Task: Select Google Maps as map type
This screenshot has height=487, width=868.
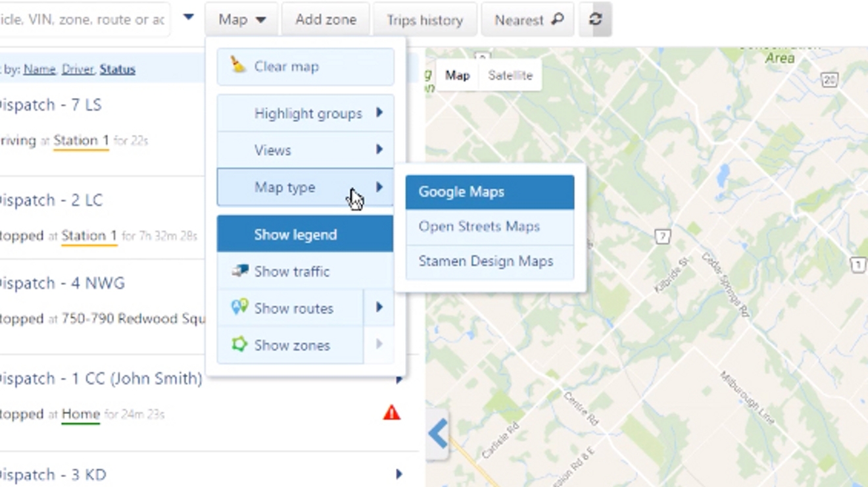Action: coord(461,192)
